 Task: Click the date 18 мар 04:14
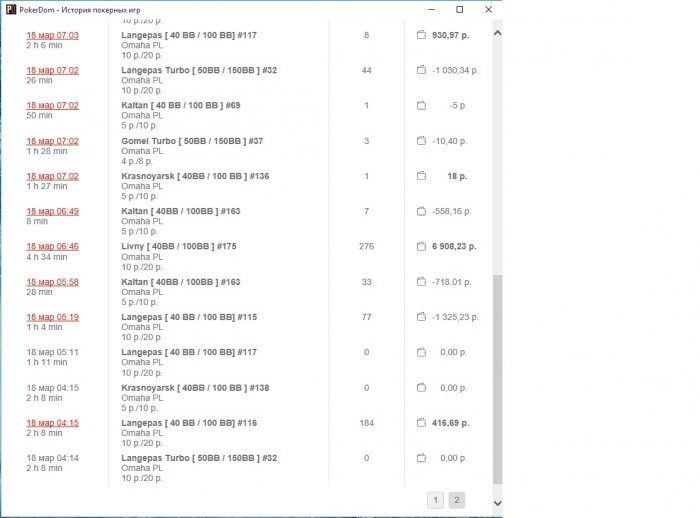(x=53, y=458)
